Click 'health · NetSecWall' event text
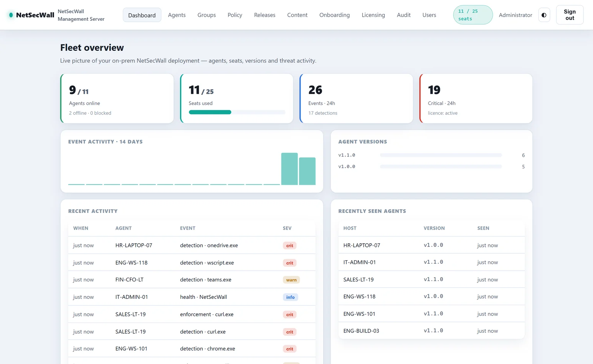Viewport: 593px width, 364px height. coord(203,297)
